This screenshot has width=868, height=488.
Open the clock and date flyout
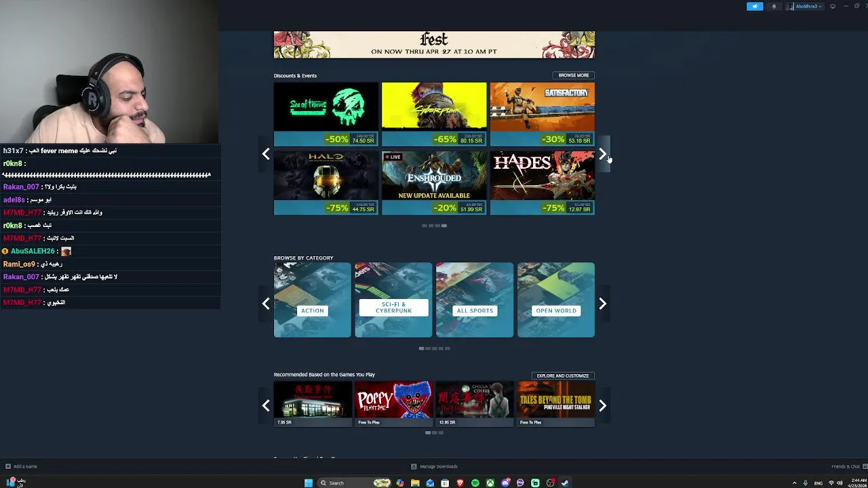coord(858,483)
